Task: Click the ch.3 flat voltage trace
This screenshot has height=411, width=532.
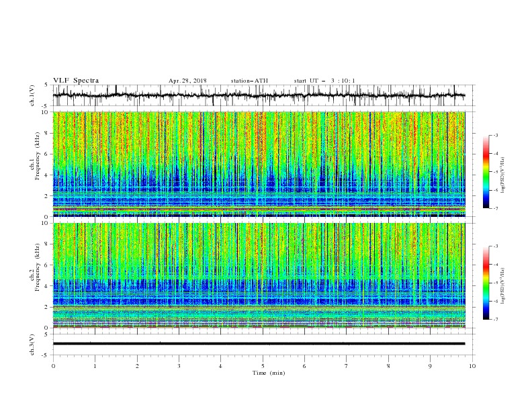Action: tap(259, 344)
